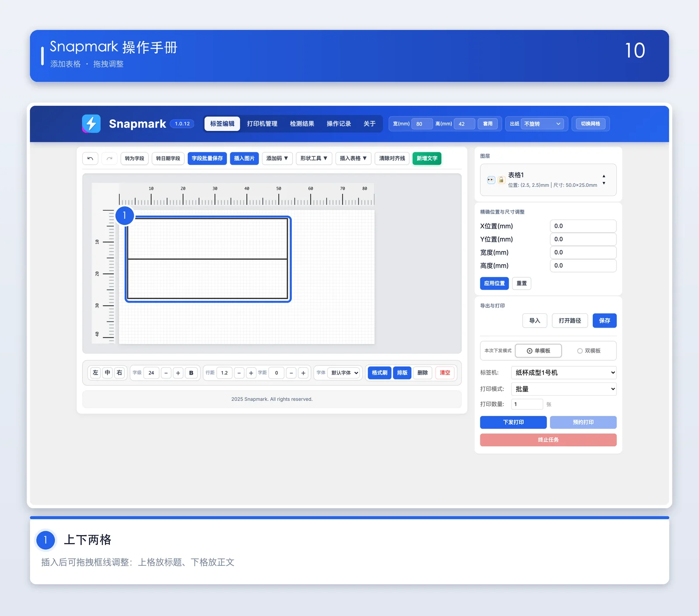Select 单模板 single template mode
699x616 pixels.
538,351
